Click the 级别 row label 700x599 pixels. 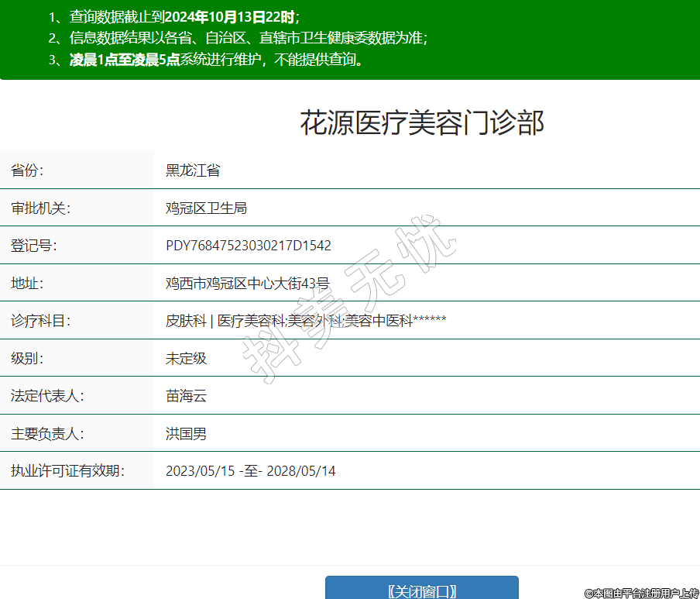point(28,359)
